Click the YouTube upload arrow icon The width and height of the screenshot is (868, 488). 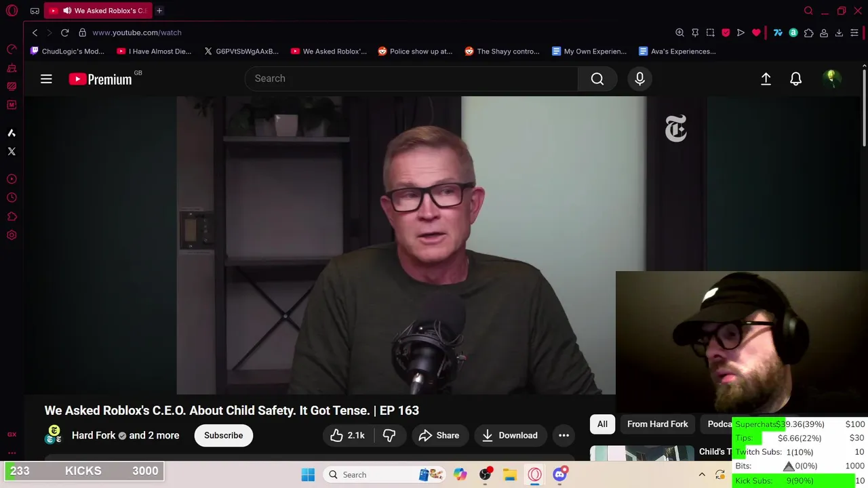[x=766, y=79]
